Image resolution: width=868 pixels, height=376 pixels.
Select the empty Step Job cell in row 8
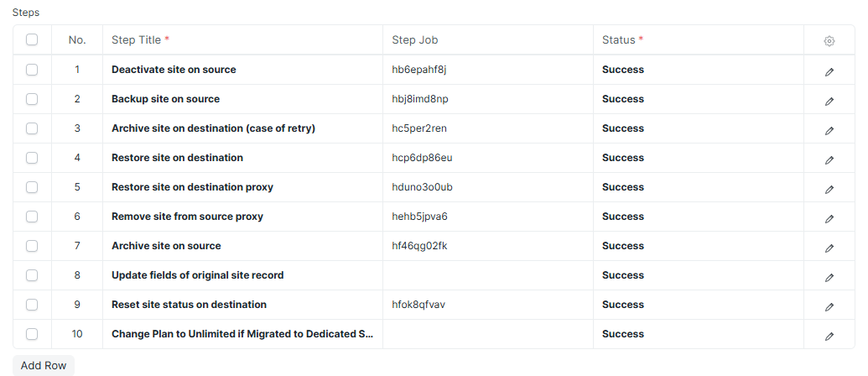coord(488,275)
